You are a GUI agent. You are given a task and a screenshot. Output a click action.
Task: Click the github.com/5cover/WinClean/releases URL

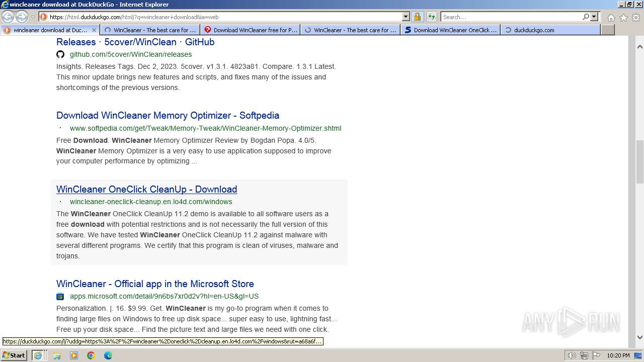pos(131,54)
